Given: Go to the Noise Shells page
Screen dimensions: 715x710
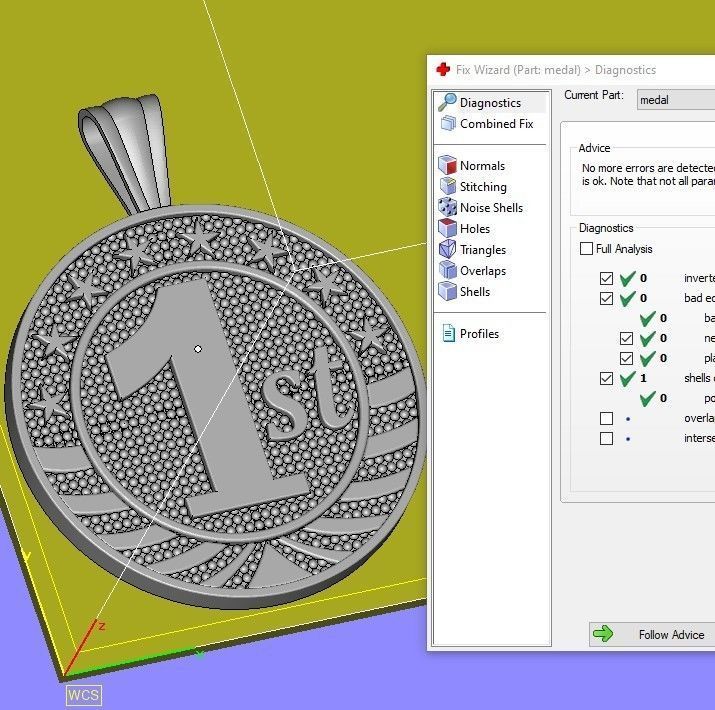Looking at the screenshot, I should (x=491, y=207).
